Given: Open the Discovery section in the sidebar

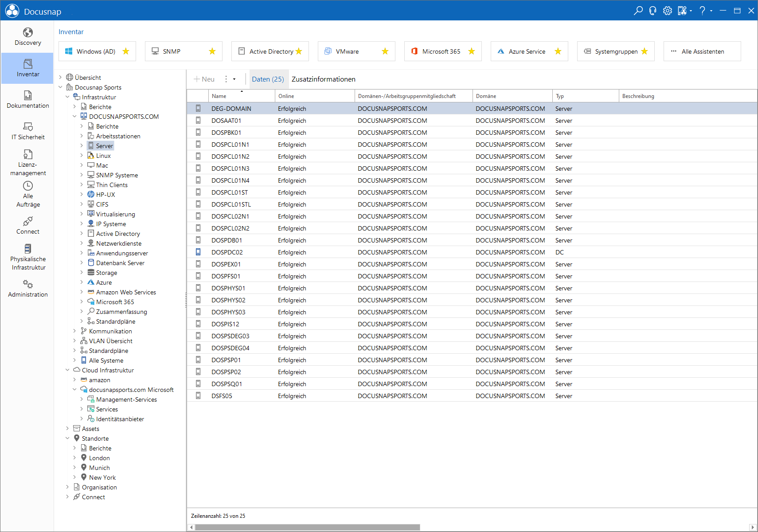Looking at the screenshot, I should pos(27,37).
